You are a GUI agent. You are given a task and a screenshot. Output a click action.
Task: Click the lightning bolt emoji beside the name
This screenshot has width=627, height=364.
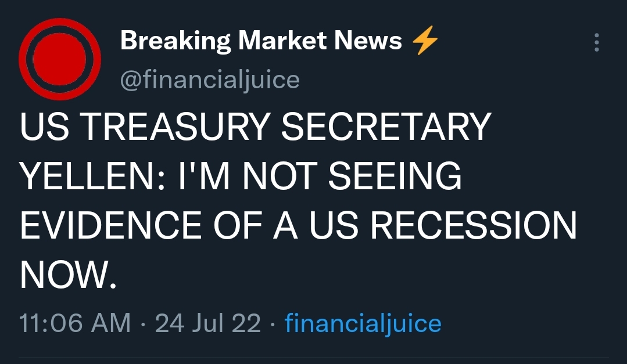pyautogui.click(x=424, y=42)
